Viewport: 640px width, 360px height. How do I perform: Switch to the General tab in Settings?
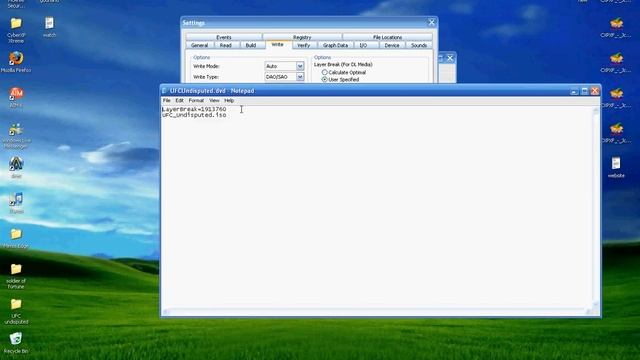(199, 45)
